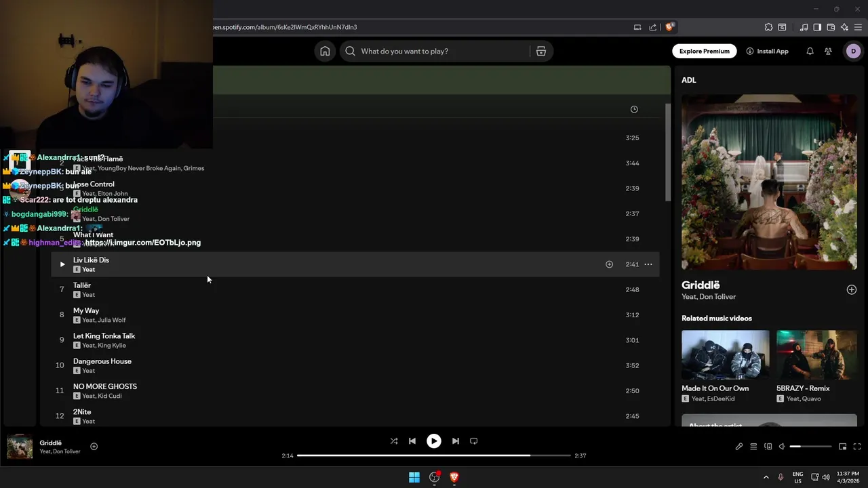Toggle shuffle in the player bar
This screenshot has width=868, height=488.
coord(394,441)
